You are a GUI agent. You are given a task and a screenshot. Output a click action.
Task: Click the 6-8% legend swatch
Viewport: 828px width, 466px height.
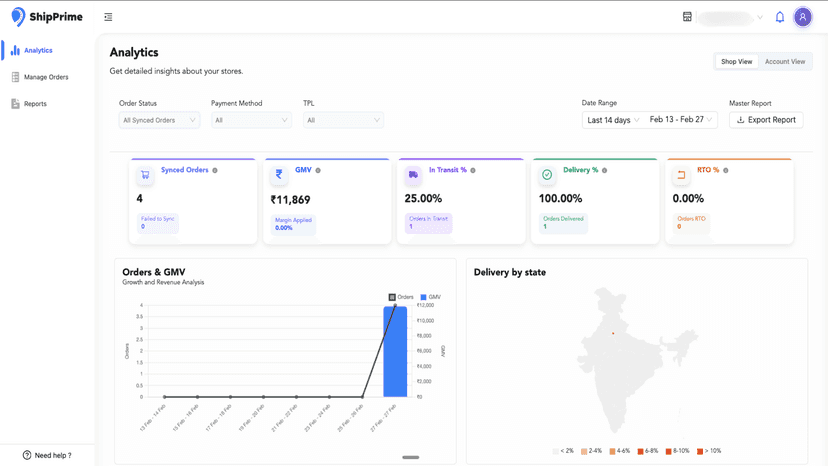[641, 451]
